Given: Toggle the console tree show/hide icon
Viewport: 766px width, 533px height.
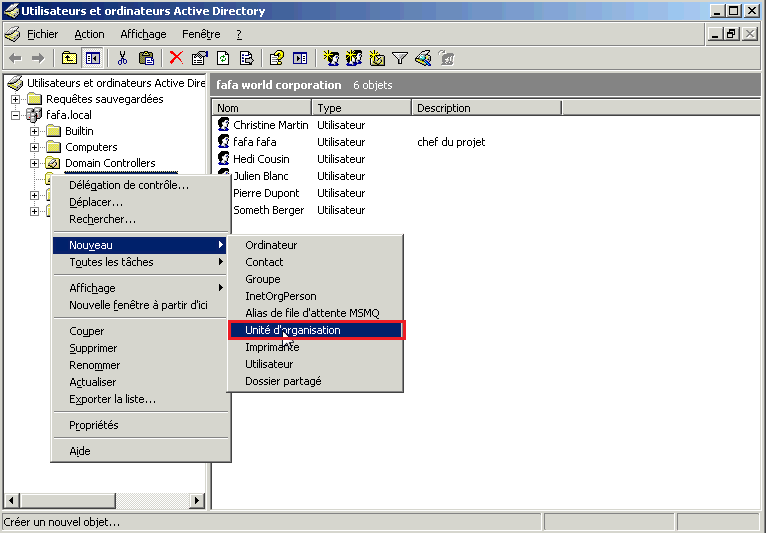Looking at the screenshot, I should 93,59.
